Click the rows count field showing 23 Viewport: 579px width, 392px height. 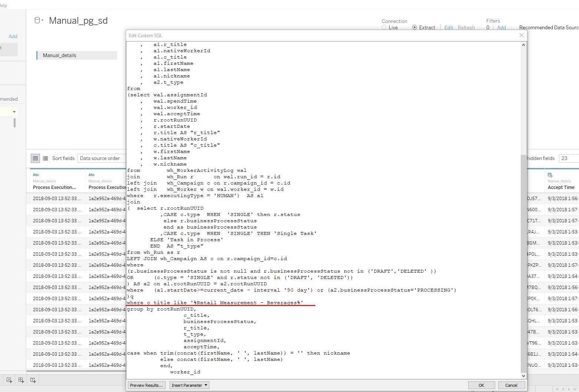(569, 158)
